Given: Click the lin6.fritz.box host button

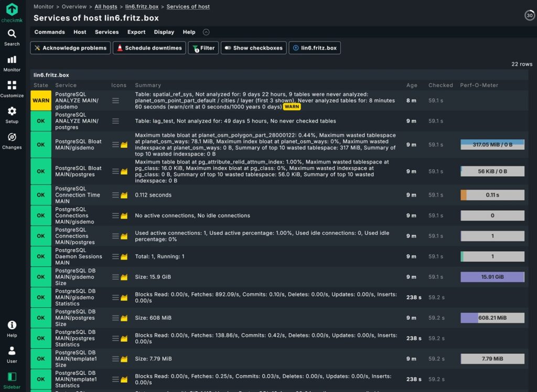Looking at the screenshot, I should point(315,48).
